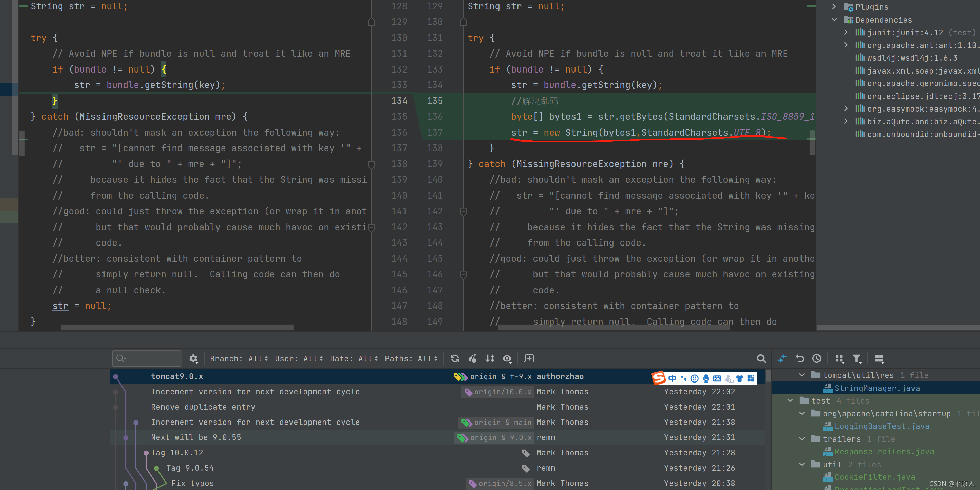Click the IntelliSort arrows icon
Viewport: 980px width, 490px height.
coord(490,358)
